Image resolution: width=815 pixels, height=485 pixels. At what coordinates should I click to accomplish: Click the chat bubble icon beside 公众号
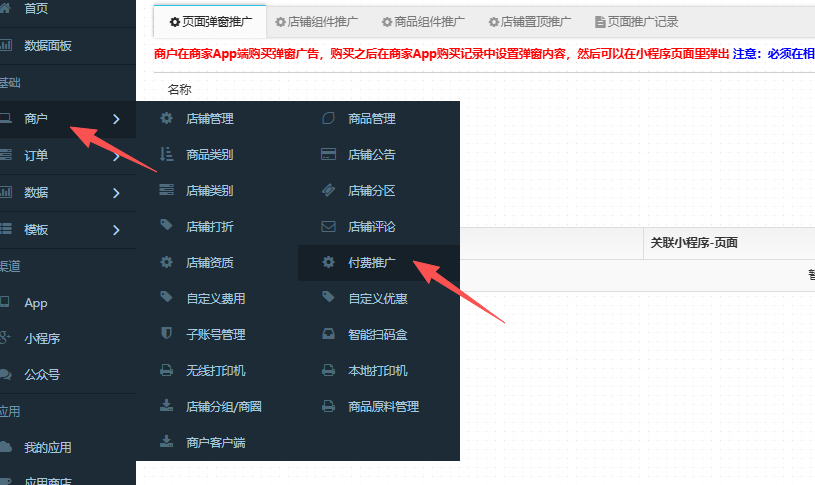coord(5,374)
